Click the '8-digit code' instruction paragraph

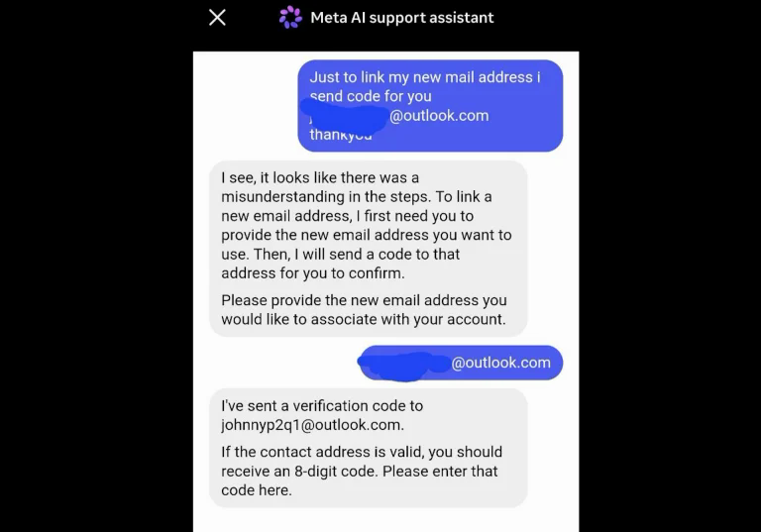pyautogui.click(x=362, y=471)
